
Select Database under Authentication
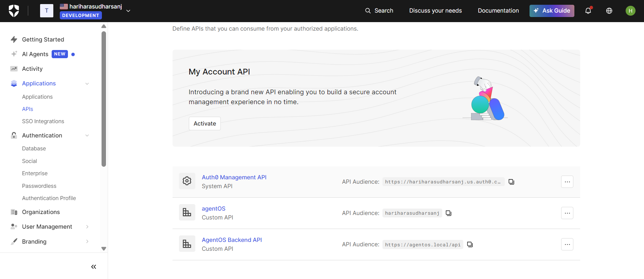tap(34, 149)
